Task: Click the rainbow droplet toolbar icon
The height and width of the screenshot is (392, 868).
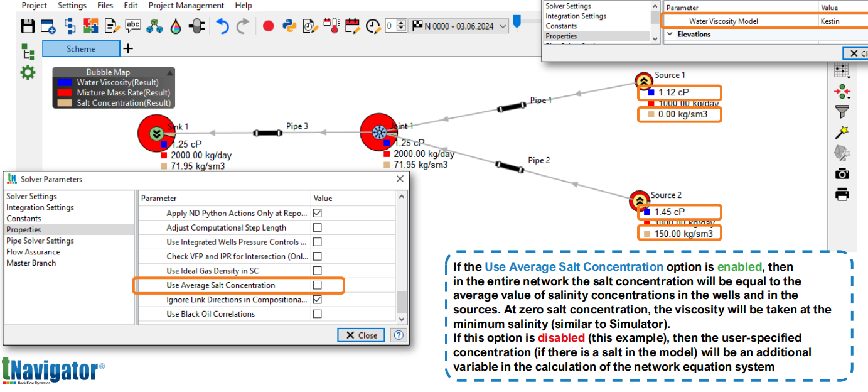Action: point(176,26)
